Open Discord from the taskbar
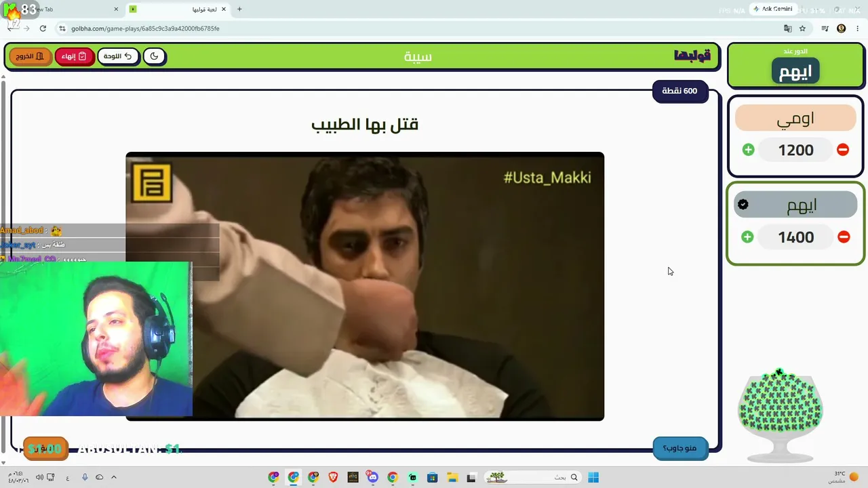868x488 pixels. (372, 477)
